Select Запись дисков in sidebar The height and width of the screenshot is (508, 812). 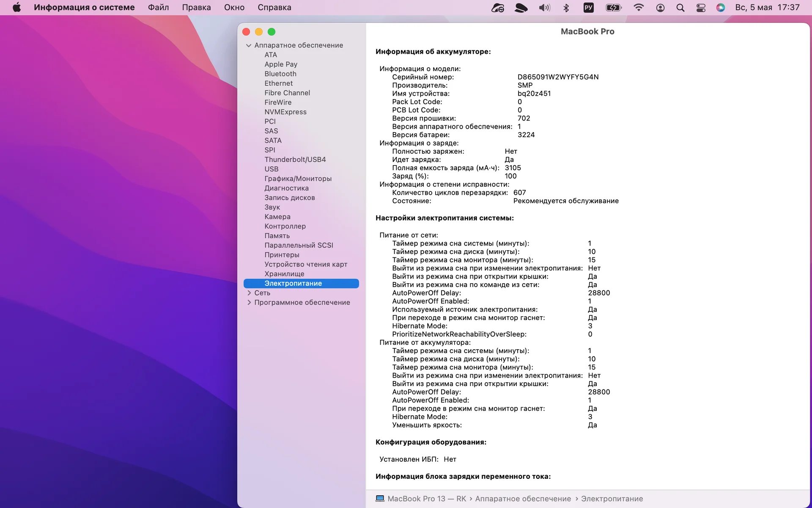pyautogui.click(x=290, y=198)
